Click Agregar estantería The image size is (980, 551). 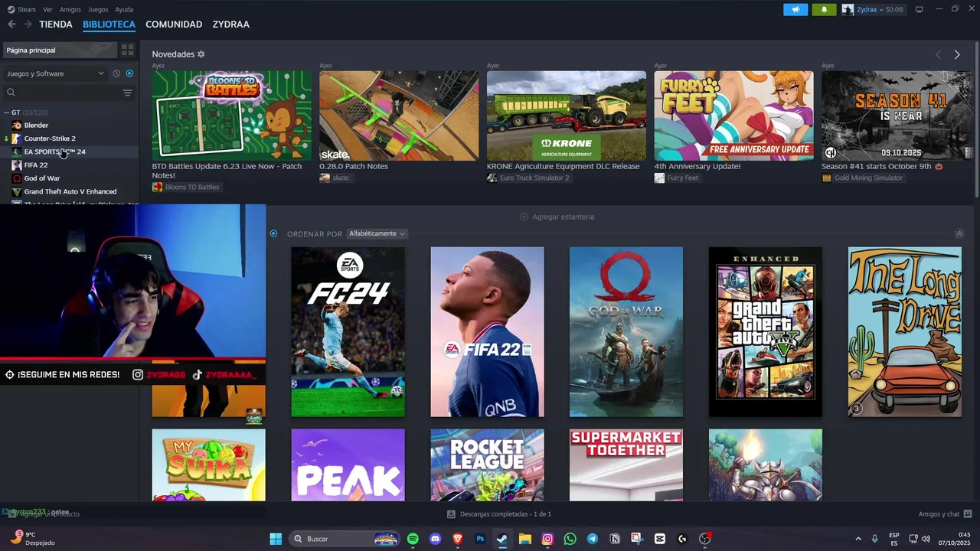tap(557, 217)
